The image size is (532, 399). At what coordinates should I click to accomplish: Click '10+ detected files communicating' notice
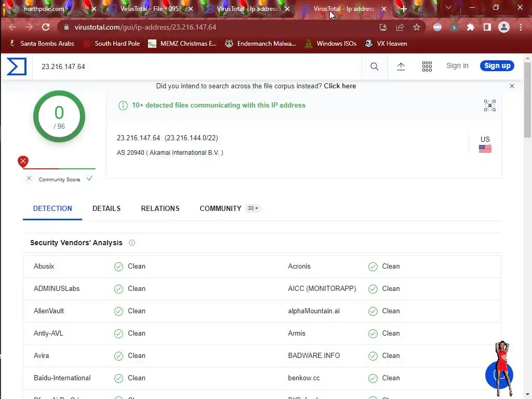pyautogui.click(x=219, y=105)
